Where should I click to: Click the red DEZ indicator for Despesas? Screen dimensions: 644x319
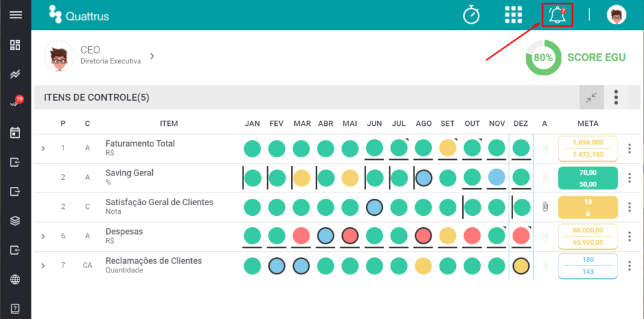[521, 237]
